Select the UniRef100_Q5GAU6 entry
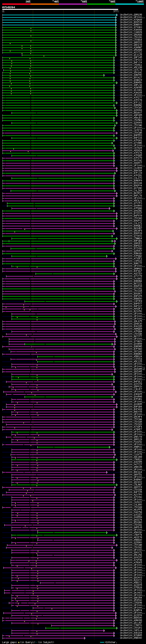 tap(131, 35)
